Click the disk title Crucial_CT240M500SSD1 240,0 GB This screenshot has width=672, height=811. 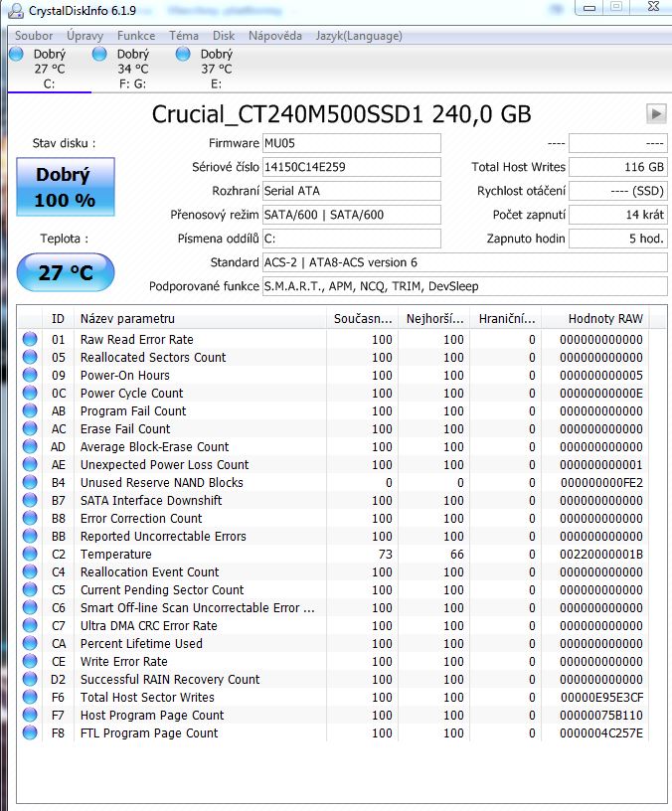[x=341, y=114]
